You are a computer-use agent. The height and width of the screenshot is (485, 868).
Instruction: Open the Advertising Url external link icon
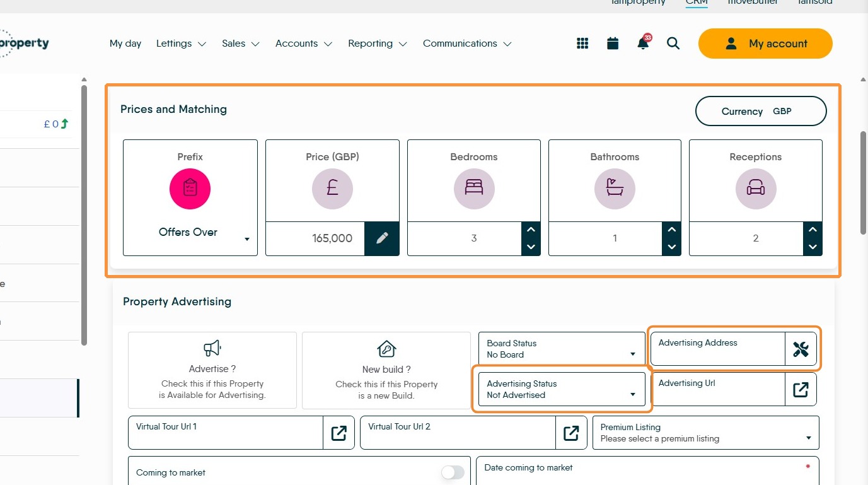[x=801, y=389]
